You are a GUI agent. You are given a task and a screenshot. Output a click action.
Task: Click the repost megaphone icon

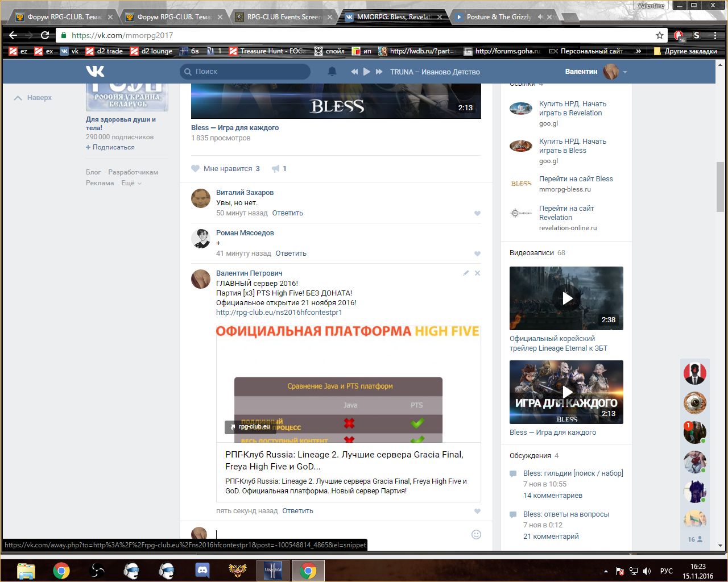tap(276, 169)
